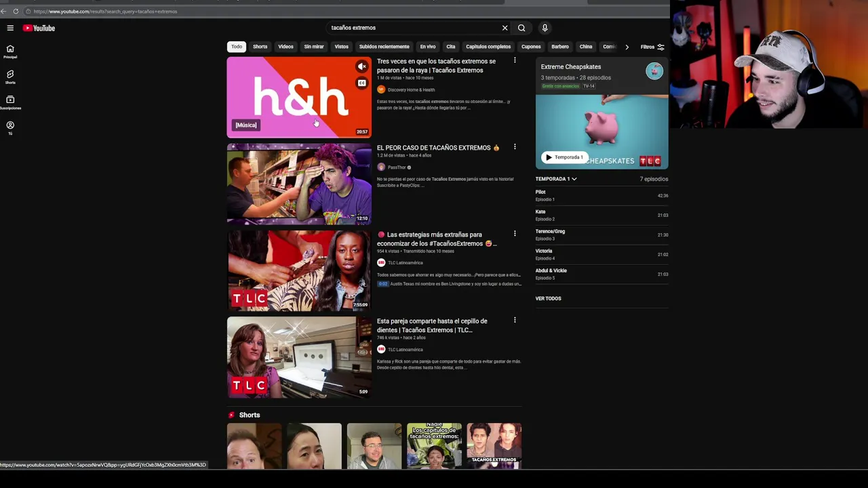Select the Vistos filter chip
Image resolution: width=868 pixels, height=488 pixels.
tap(341, 47)
